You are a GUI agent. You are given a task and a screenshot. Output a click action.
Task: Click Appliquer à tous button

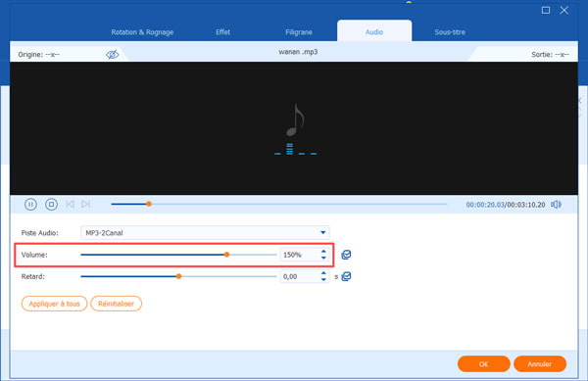point(54,304)
